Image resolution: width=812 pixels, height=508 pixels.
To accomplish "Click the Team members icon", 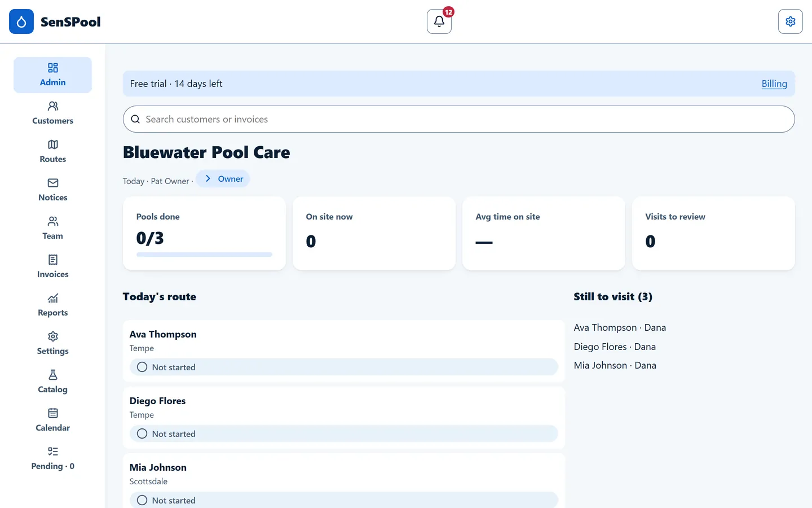I will pos(53,221).
